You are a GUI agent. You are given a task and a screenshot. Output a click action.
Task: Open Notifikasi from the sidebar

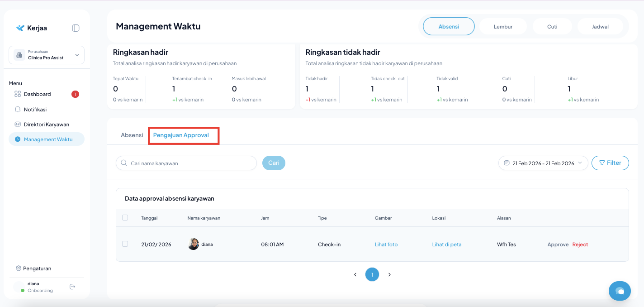(35, 109)
